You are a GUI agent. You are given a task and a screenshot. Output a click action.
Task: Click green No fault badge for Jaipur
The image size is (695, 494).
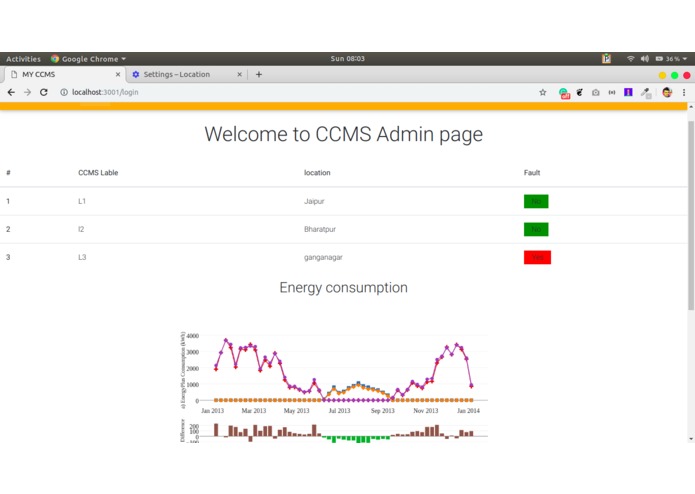[x=536, y=201]
